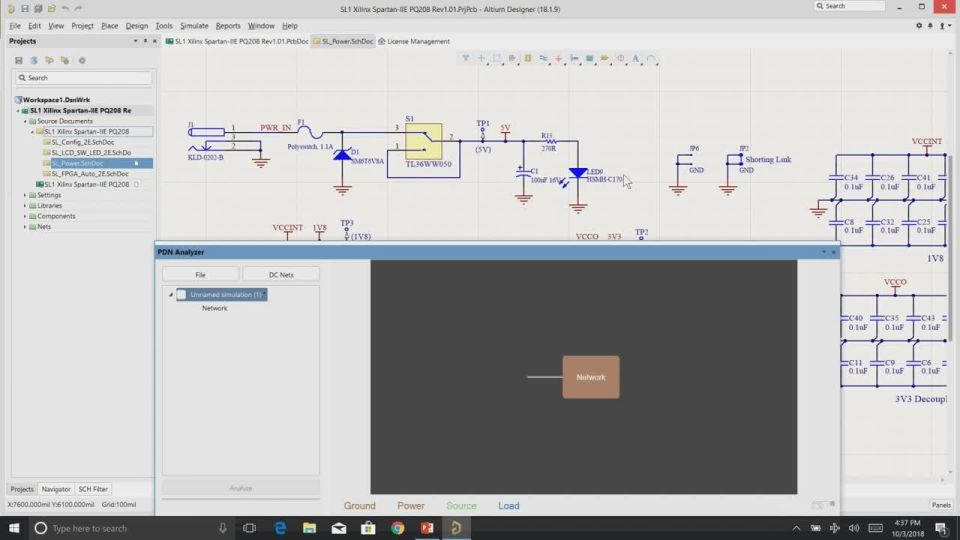The image size is (960, 540).
Task: Choose the rectangle selection tool in Active Bar
Action: pyautogui.click(x=497, y=58)
